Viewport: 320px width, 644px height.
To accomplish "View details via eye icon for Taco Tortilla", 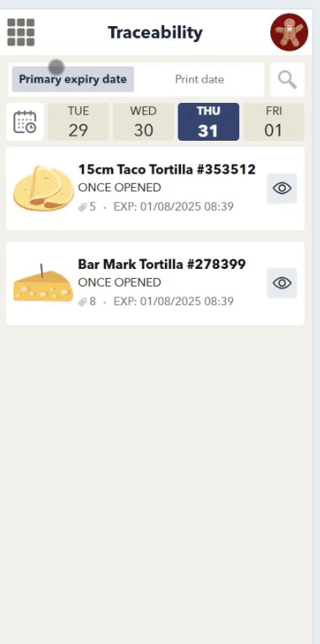I will coord(282,188).
